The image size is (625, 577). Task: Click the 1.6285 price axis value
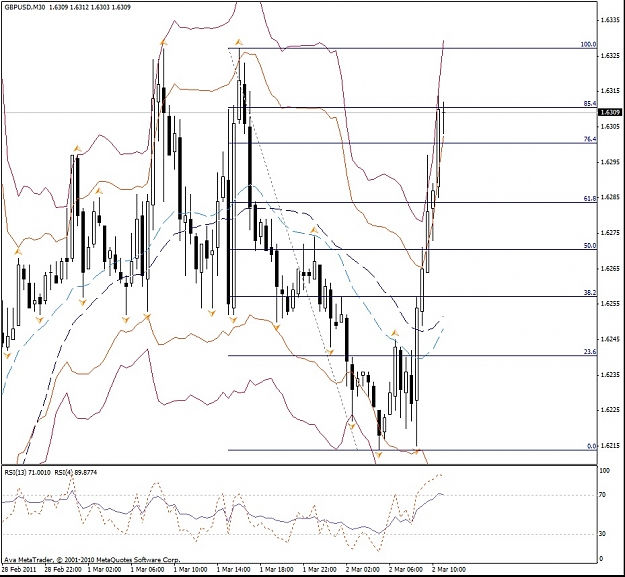tap(610, 197)
